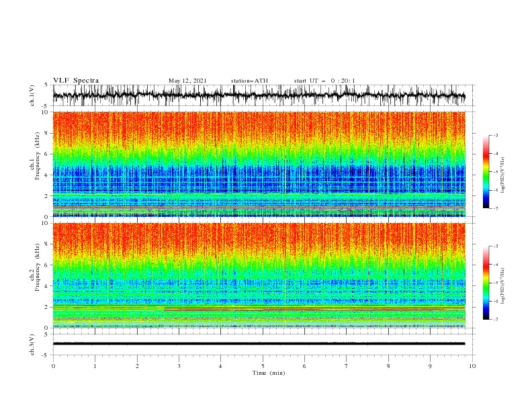
Task: Click the ch.3 flat waveform trace
Action: tap(259, 344)
